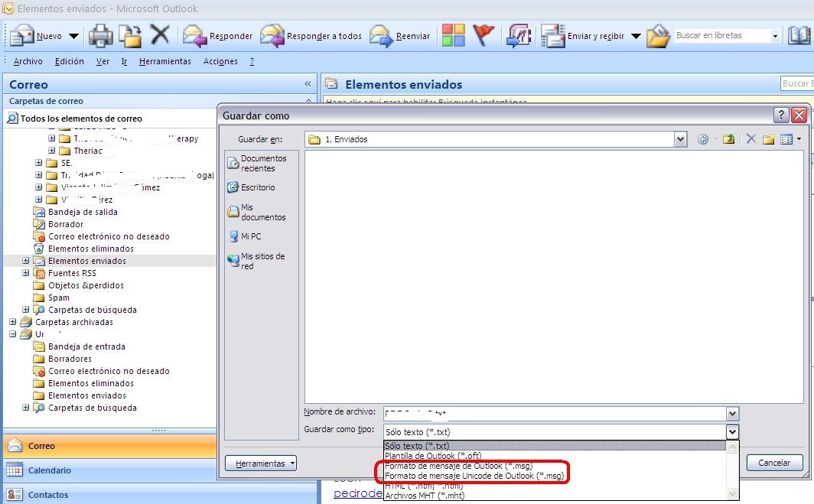Go up one folder level in dialog

(x=728, y=139)
